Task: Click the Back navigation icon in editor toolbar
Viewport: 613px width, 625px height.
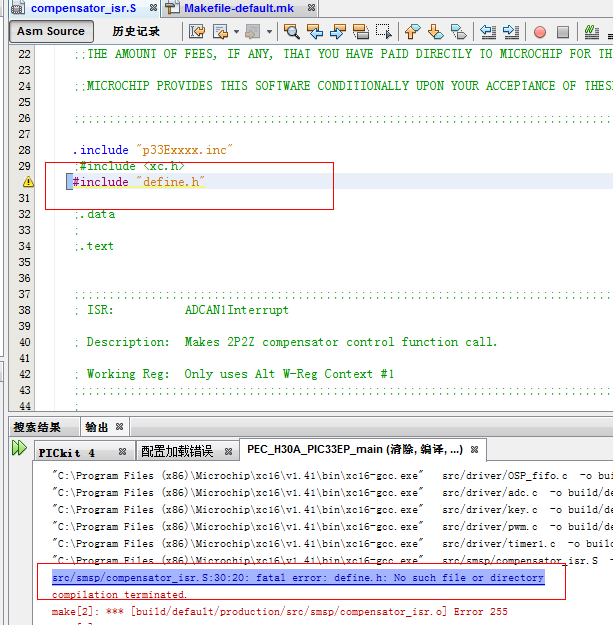Action: pos(220,31)
